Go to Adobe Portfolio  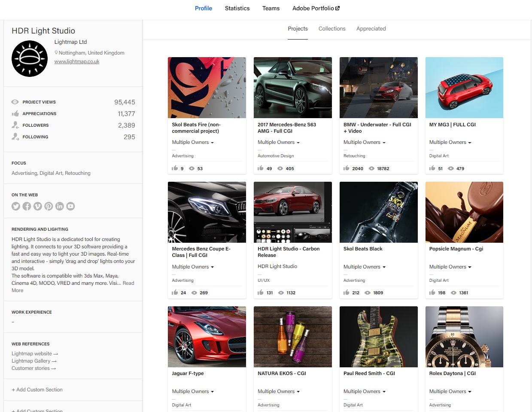pos(316,8)
